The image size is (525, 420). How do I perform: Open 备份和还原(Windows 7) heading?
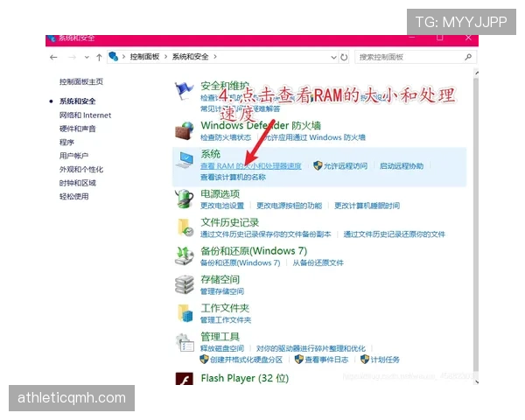tap(254, 251)
